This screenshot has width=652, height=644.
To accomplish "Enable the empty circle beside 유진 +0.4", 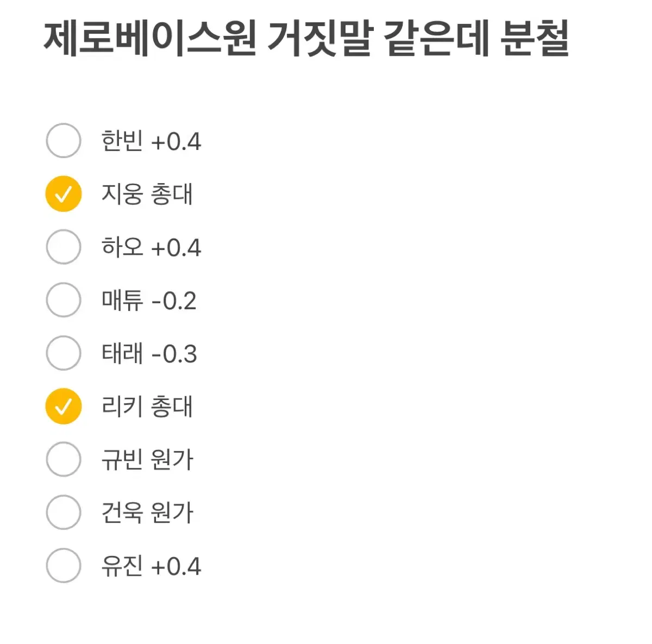I will [x=64, y=565].
